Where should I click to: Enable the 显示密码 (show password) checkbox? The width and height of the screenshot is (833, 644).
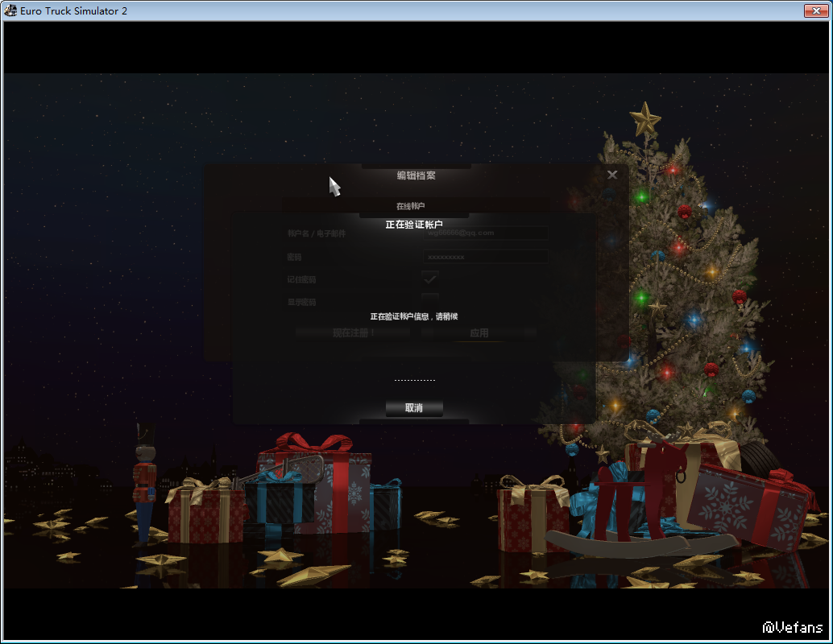pyautogui.click(x=430, y=299)
